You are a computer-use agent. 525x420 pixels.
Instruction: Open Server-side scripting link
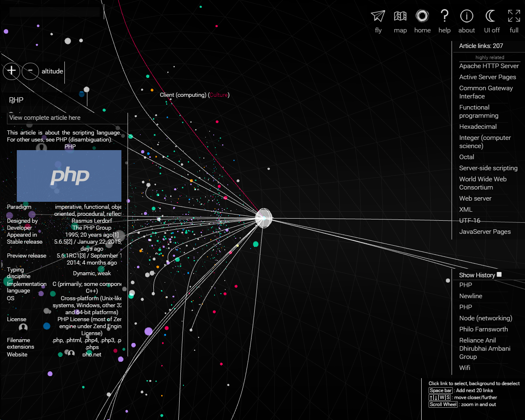pos(488,168)
